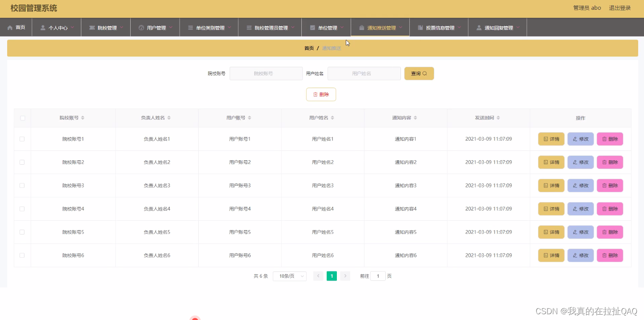Tick the select-all checkbox in table header
This screenshot has width=644, height=320.
click(22, 118)
